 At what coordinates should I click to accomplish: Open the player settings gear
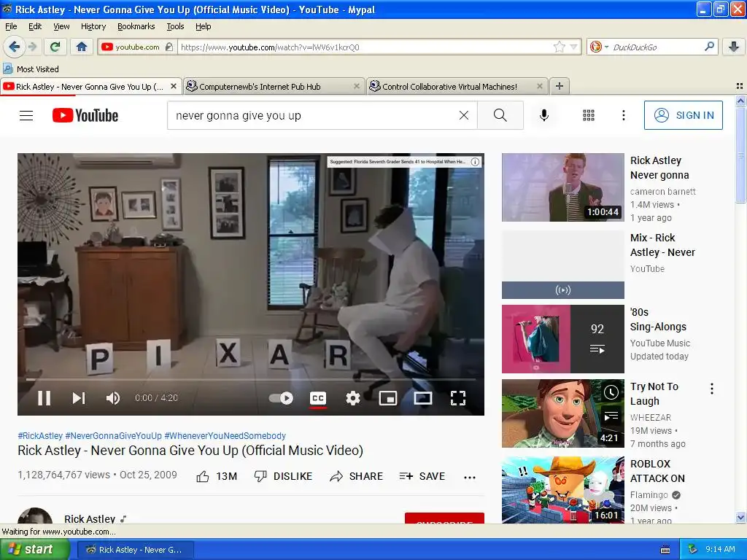click(352, 398)
